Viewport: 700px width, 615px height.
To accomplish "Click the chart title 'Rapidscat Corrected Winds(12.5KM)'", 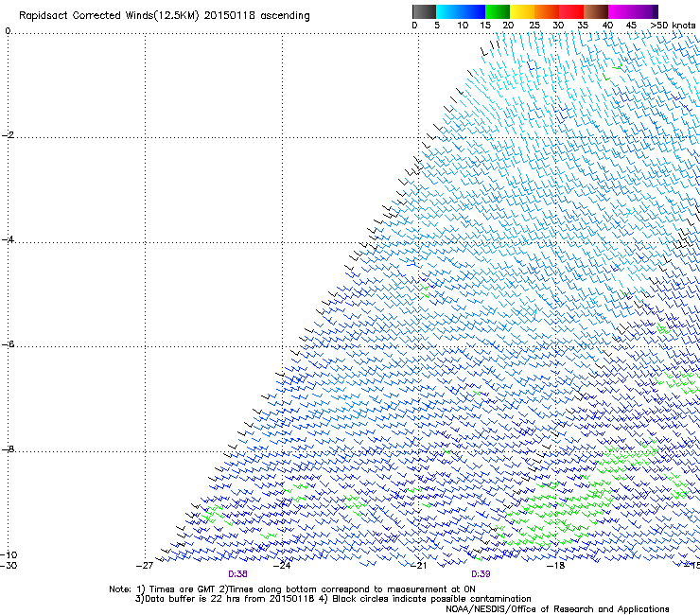I will tap(109, 16).
